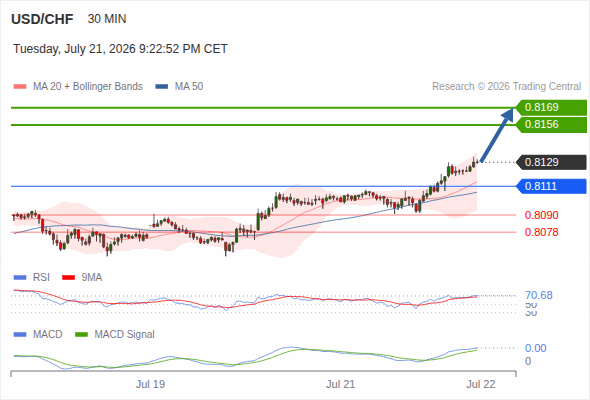Open the Trading Central research credit
The height and width of the screenshot is (400, 590).
click(506, 87)
